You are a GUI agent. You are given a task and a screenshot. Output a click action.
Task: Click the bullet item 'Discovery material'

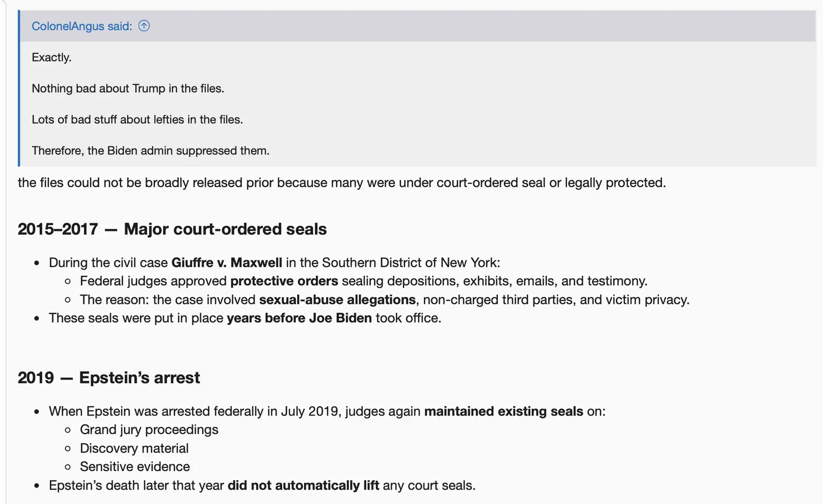pyautogui.click(x=134, y=448)
